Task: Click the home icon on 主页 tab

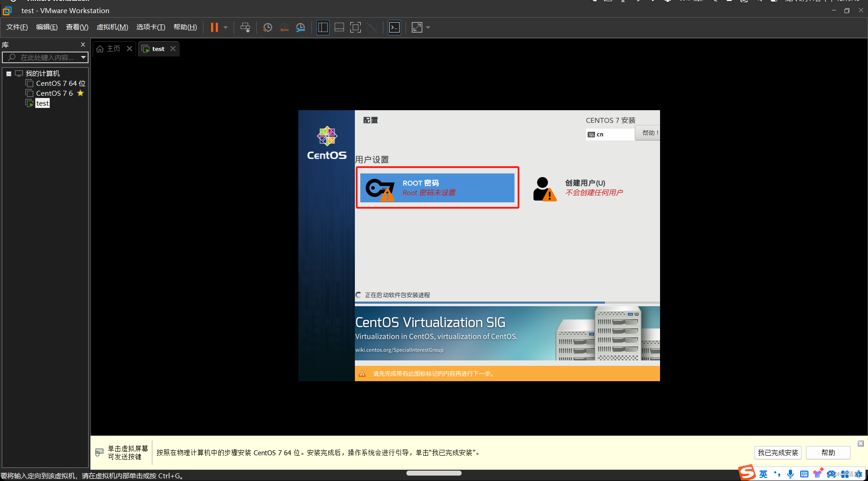Action: [100, 49]
